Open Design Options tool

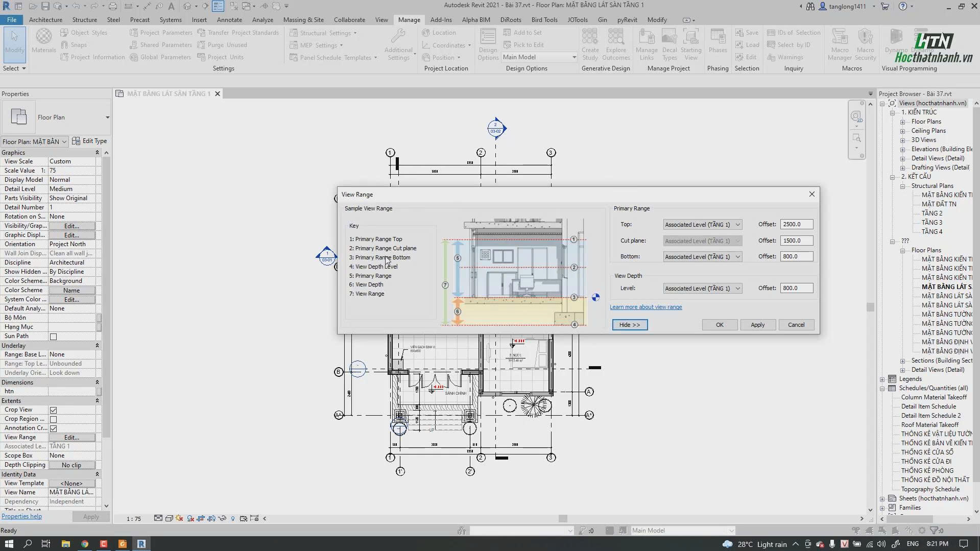point(488,44)
